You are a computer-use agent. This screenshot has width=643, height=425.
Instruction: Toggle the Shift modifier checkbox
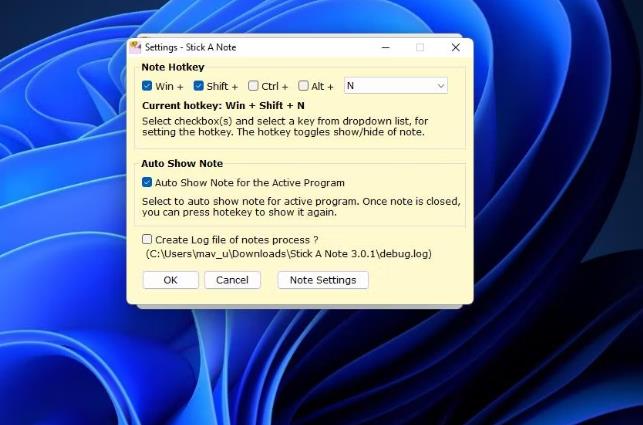[199, 86]
